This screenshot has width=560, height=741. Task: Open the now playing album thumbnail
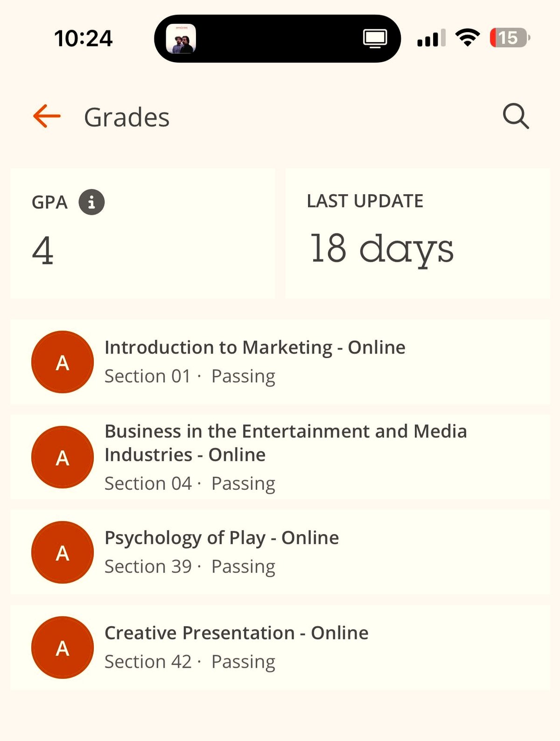click(181, 38)
